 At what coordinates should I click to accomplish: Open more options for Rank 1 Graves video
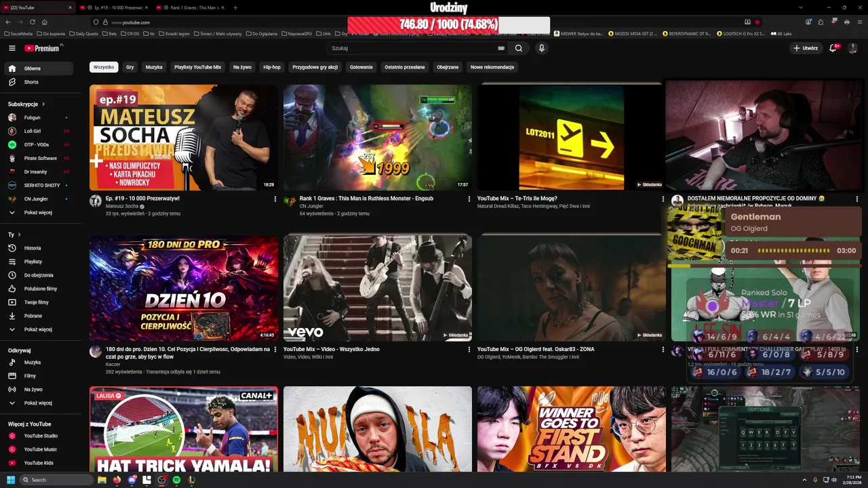(x=469, y=199)
